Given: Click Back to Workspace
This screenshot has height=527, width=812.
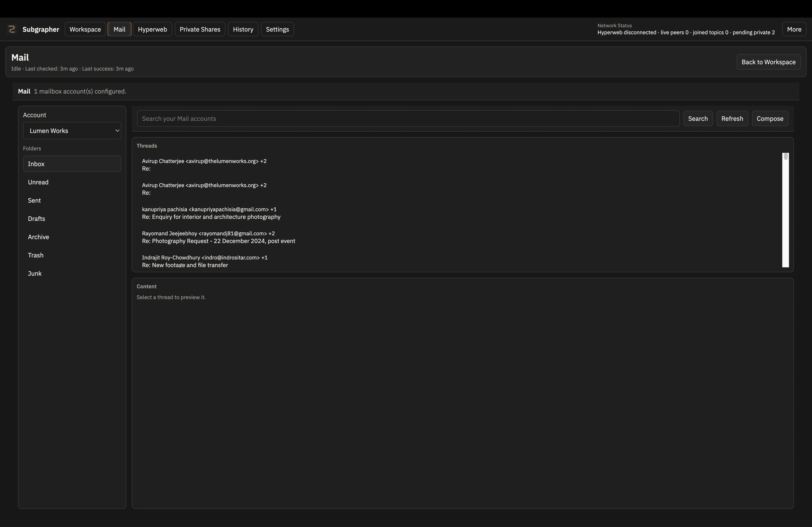Looking at the screenshot, I should (768, 62).
